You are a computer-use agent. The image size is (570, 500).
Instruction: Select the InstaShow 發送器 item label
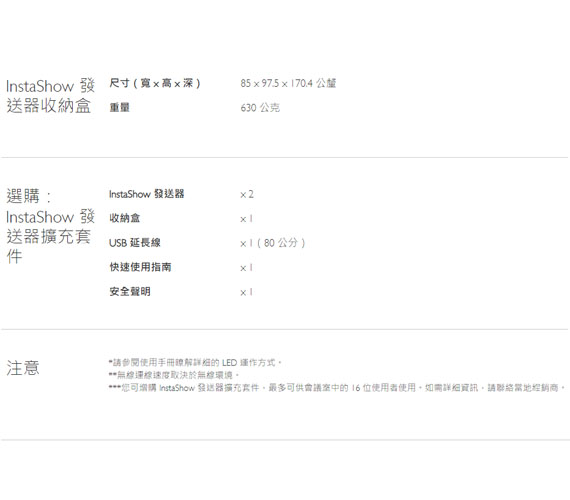pos(146,194)
